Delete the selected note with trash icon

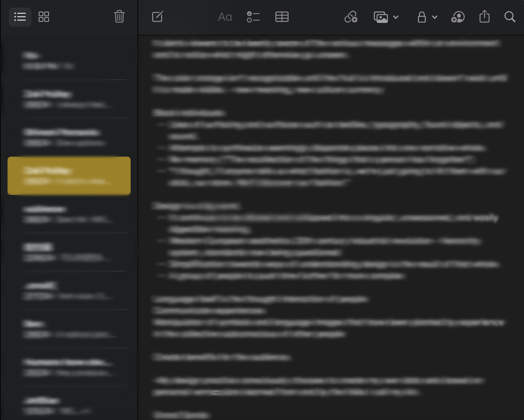pyautogui.click(x=119, y=17)
